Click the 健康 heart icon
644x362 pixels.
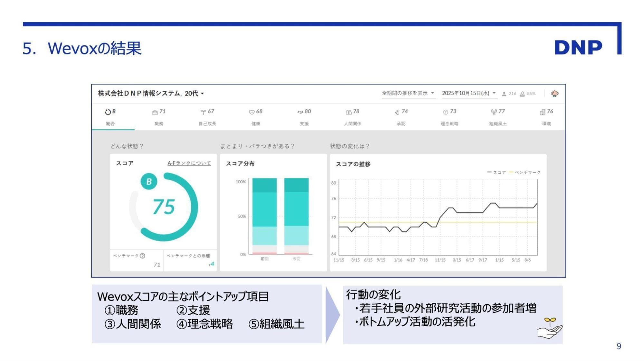click(252, 112)
